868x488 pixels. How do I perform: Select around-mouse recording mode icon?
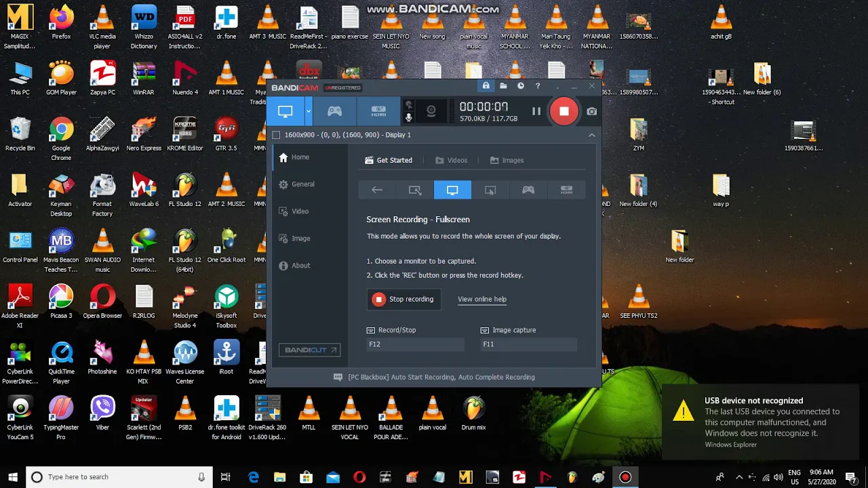click(x=490, y=190)
